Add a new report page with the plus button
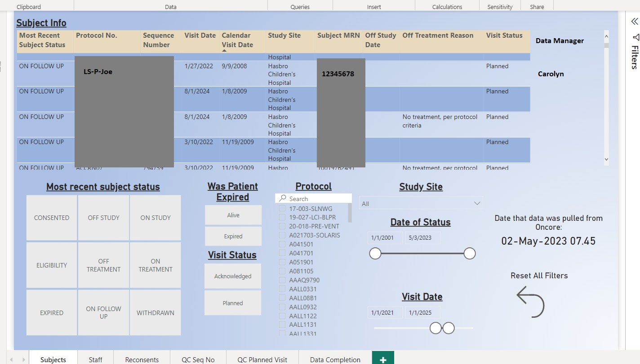640x364 pixels. [x=383, y=359]
